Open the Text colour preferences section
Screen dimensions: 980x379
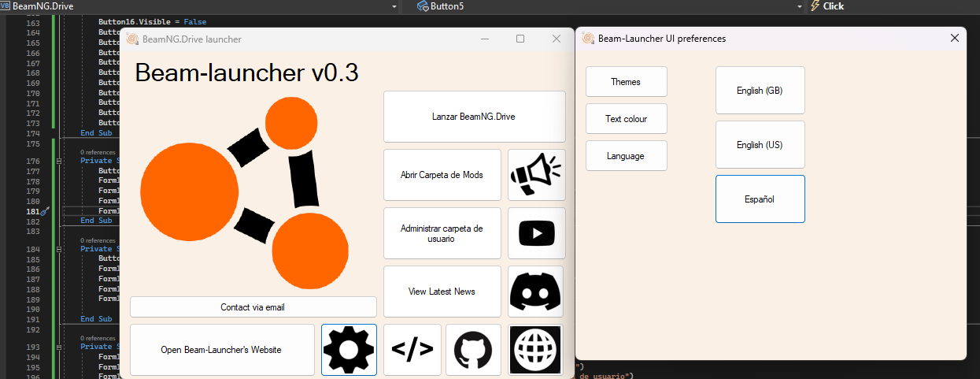pos(626,119)
